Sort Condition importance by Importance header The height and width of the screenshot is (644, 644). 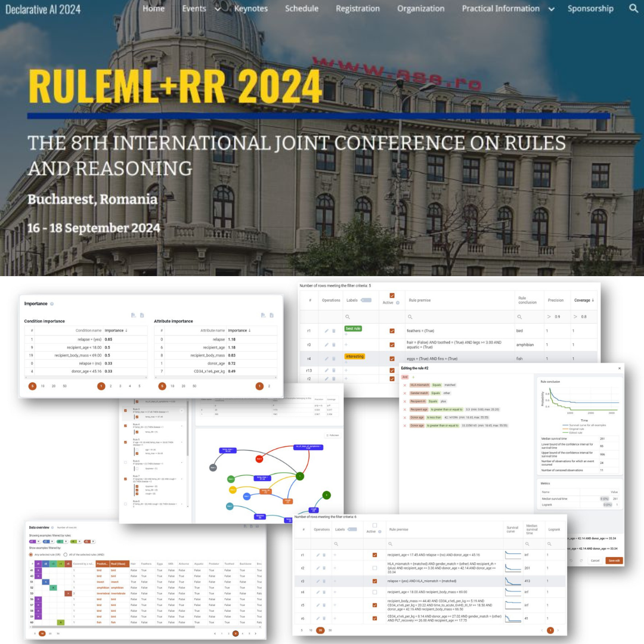coord(116,330)
